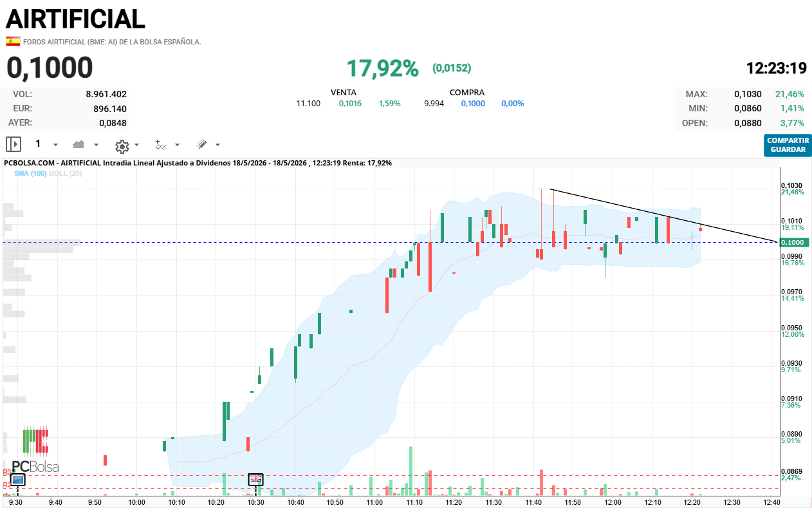Click the AIRTIFICIAL title heading
812x508 pixels.
coord(75,19)
